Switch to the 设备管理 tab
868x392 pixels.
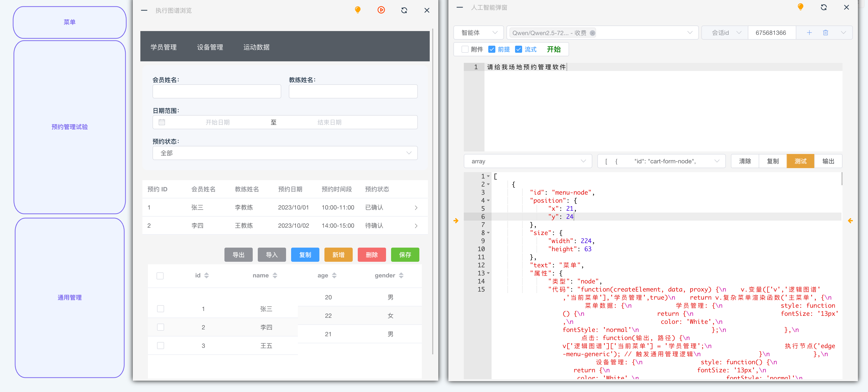pos(210,47)
